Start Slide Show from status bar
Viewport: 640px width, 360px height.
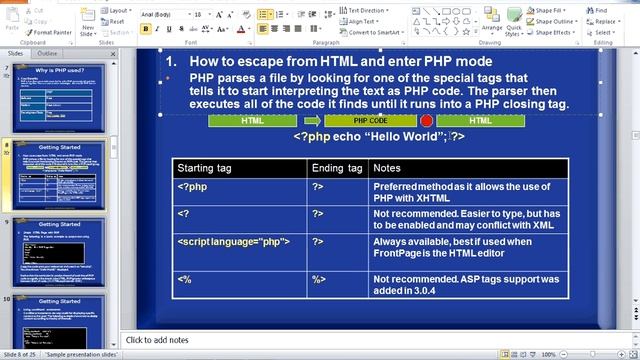533,355
